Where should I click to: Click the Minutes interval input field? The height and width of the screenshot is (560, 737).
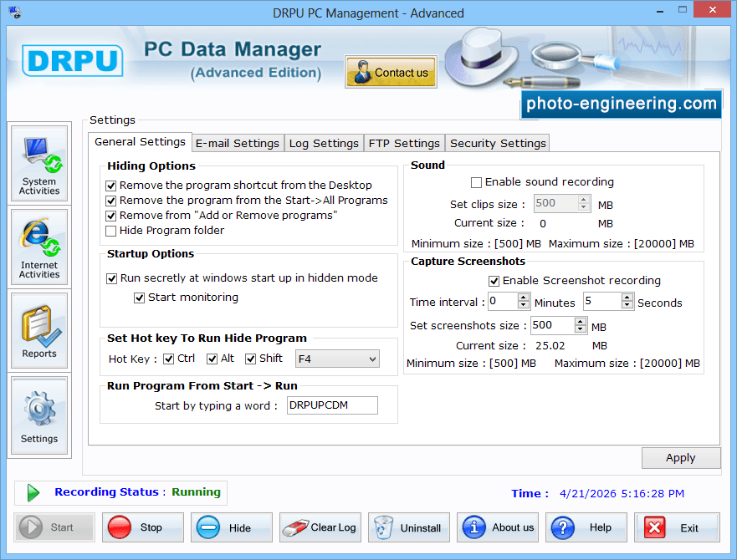[x=503, y=301]
